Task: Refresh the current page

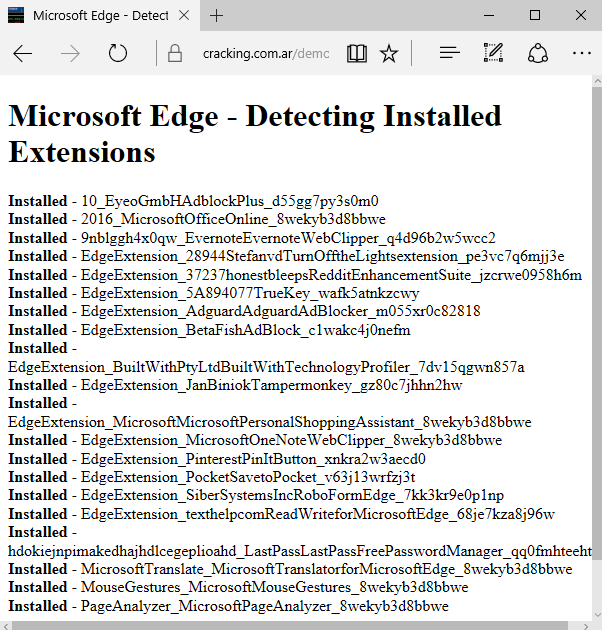Action: coord(118,53)
